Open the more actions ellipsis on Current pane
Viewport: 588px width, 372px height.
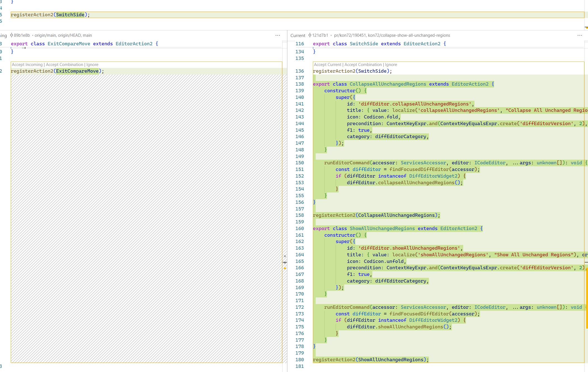click(x=579, y=35)
